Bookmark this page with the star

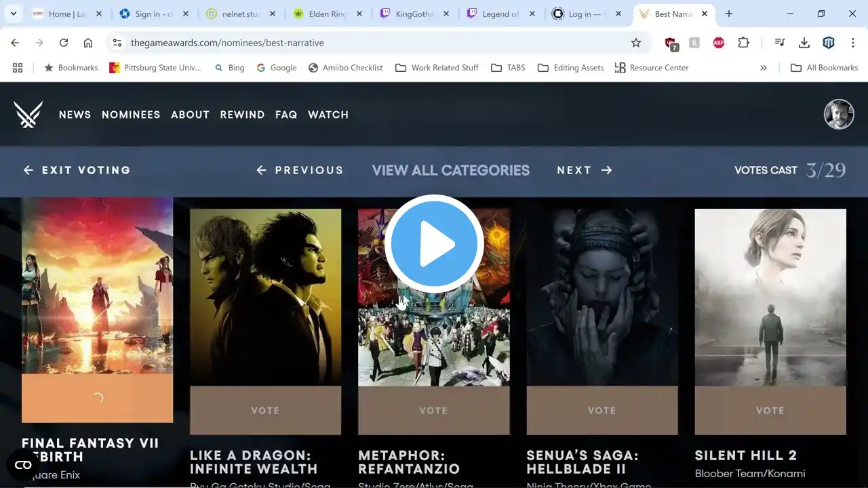click(x=636, y=43)
